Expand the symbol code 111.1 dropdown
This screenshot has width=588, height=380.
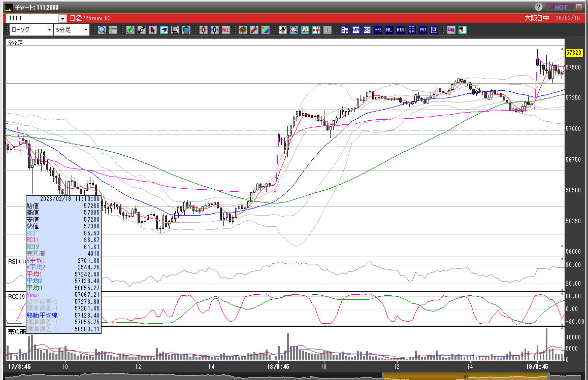(62, 18)
